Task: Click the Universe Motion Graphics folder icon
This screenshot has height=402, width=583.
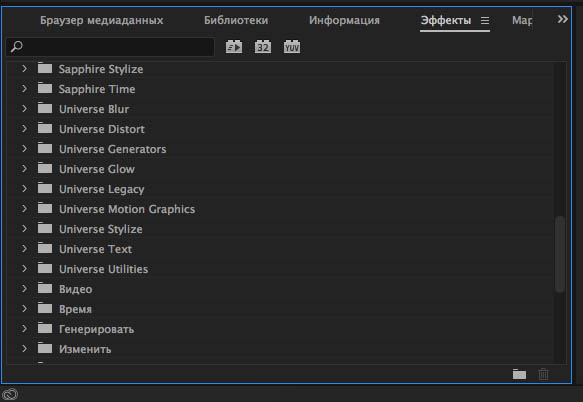Action: tap(45, 208)
